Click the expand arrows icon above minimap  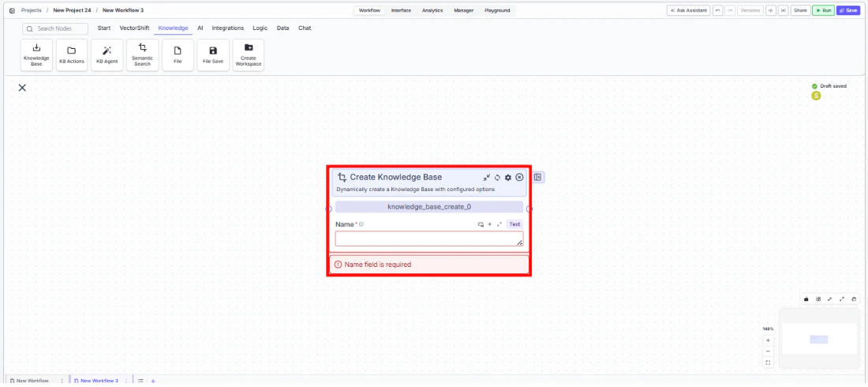tap(842, 299)
